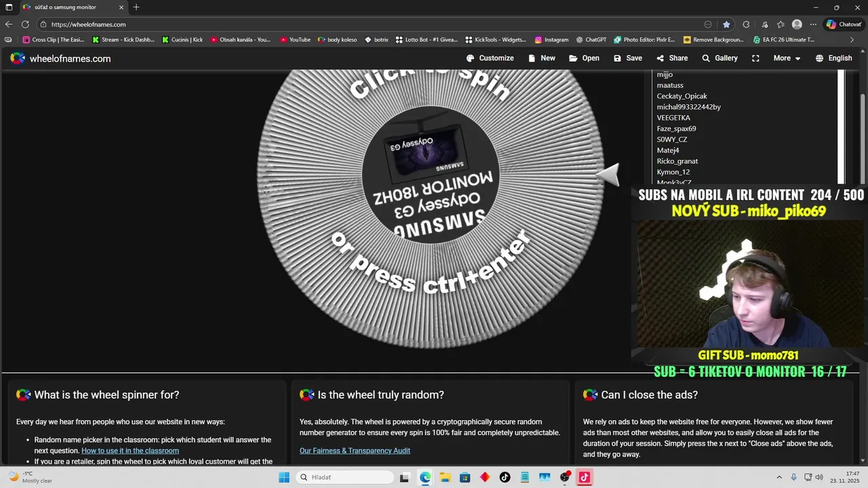Open 'body koleso' bookmark

click(336, 40)
